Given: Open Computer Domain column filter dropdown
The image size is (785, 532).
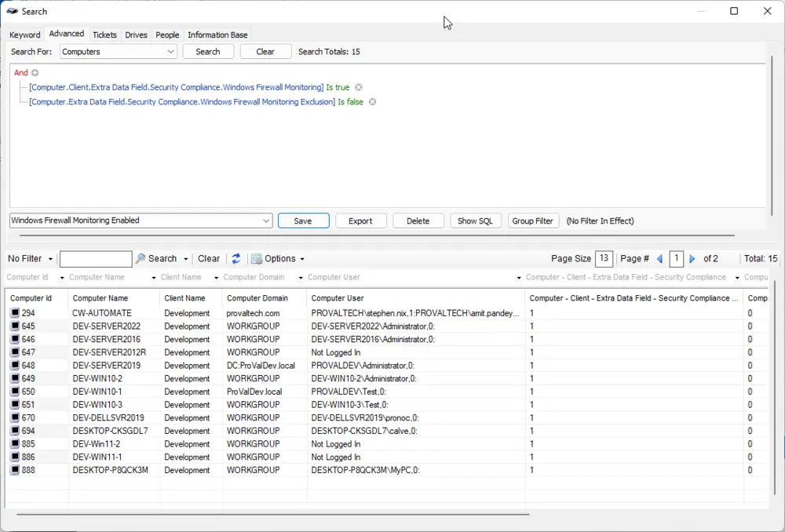Looking at the screenshot, I should tap(301, 278).
